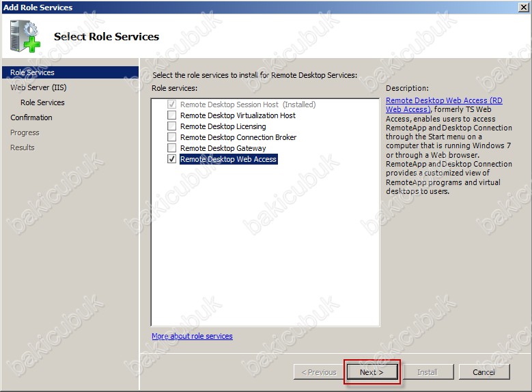This screenshot has width=532, height=392.
Task: Open Web Server (IIS) wizard step
Action: (x=38, y=87)
